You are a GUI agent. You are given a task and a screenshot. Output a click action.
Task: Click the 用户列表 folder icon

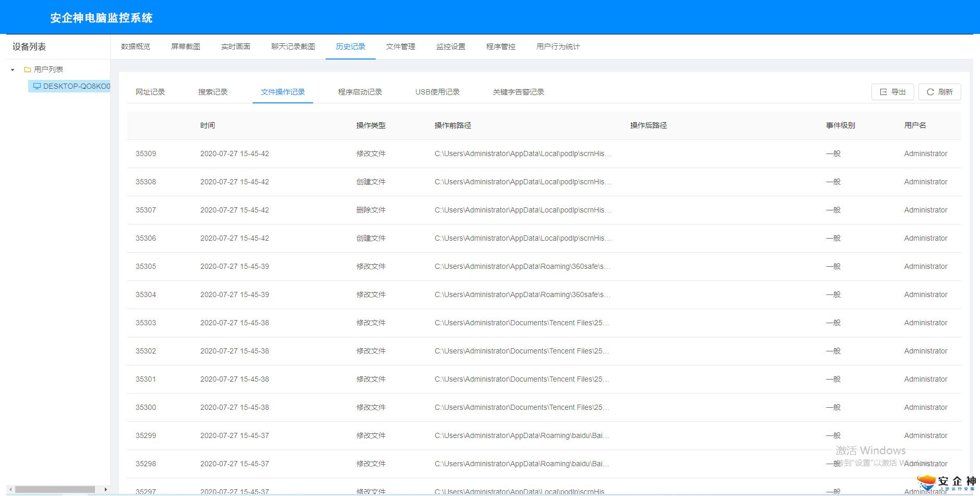[28, 69]
